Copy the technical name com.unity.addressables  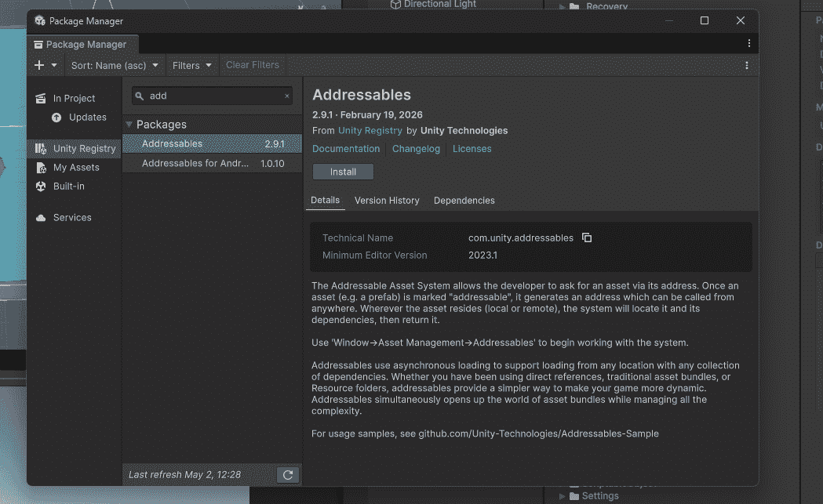[x=587, y=238]
